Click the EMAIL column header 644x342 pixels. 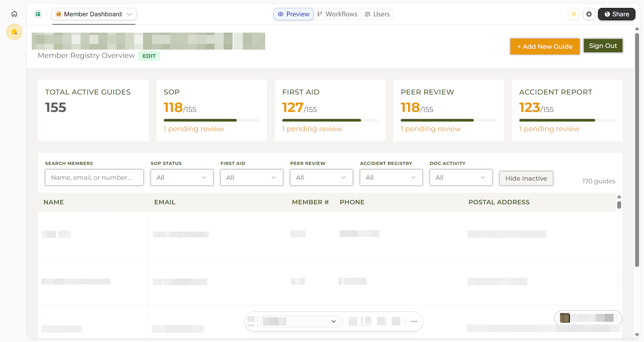pyautogui.click(x=165, y=202)
